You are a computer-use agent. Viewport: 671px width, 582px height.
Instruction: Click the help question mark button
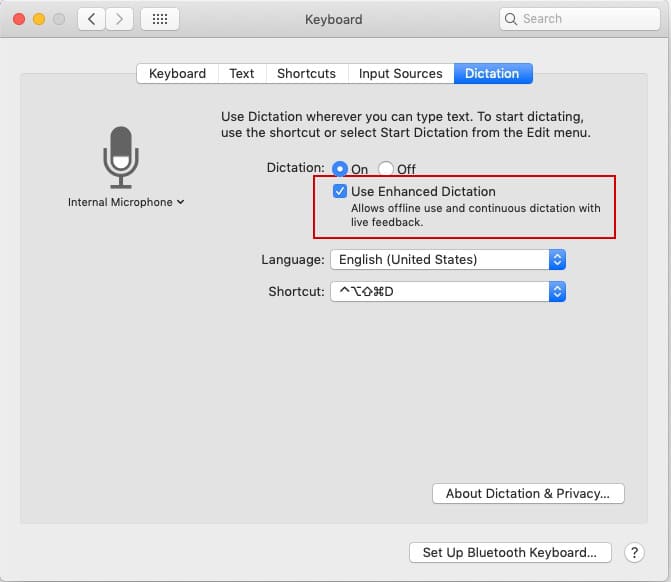(634, 553)
